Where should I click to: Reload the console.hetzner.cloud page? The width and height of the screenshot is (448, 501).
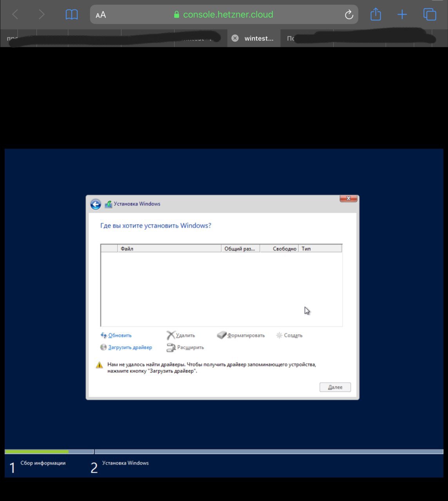349,15
